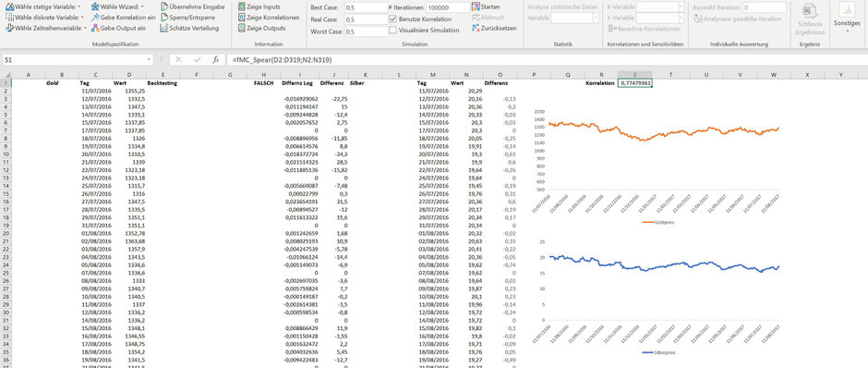Viewport: 868px width, 368px height.
Task: Click the Silberpreis chart legend
Action: point(658,352)
